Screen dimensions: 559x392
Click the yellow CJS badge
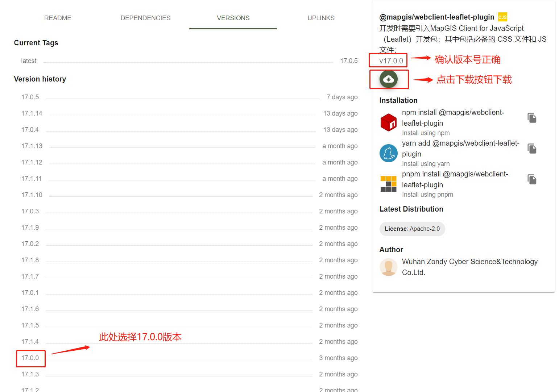click(502, 17)
